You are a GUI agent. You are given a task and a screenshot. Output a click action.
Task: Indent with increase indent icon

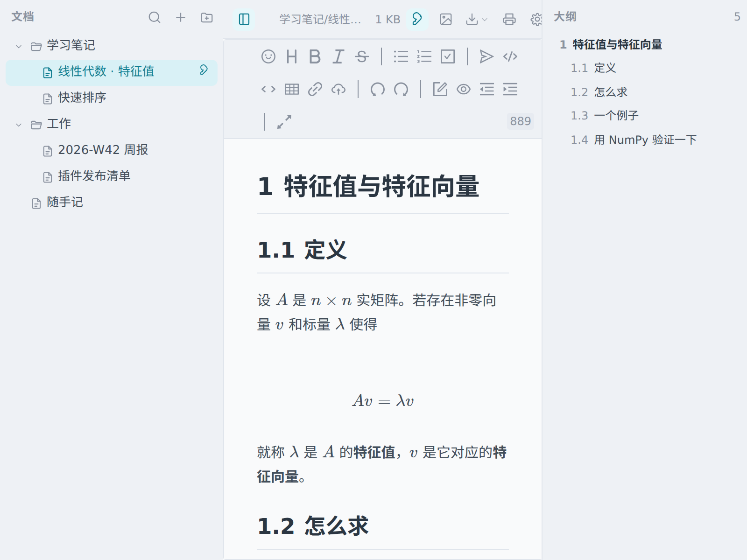[x=510, y=89]
